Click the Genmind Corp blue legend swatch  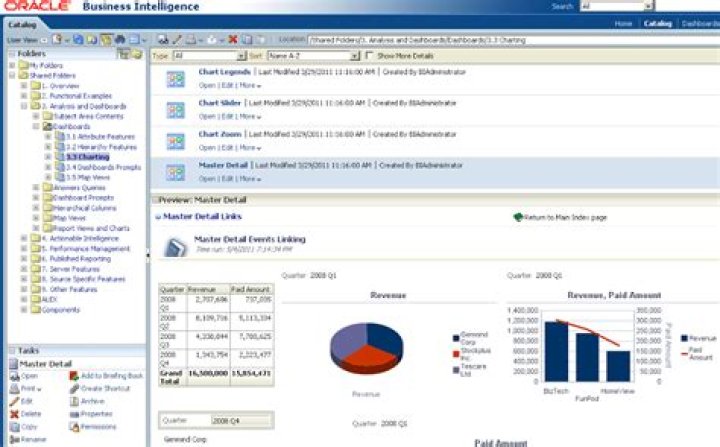coord(456,338)
